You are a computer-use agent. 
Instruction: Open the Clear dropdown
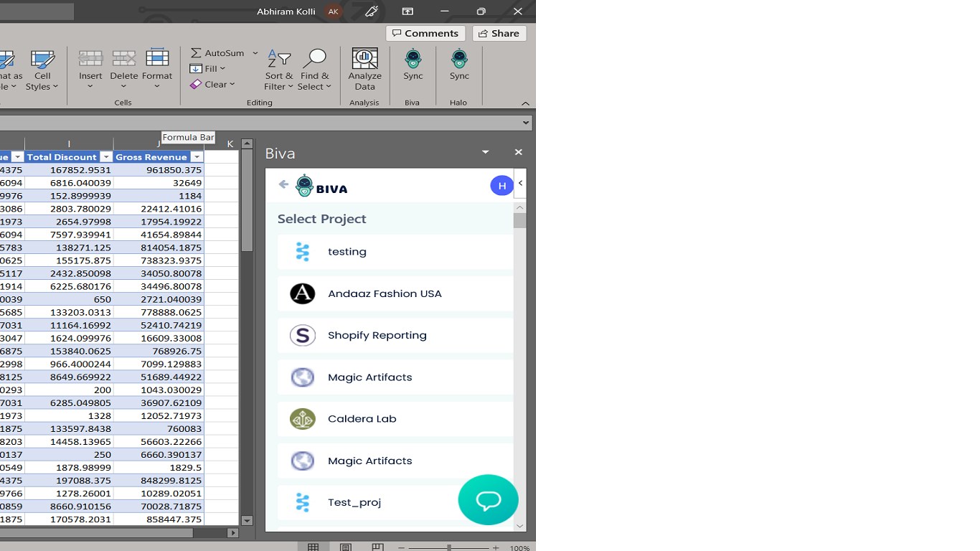click(212, 84)
